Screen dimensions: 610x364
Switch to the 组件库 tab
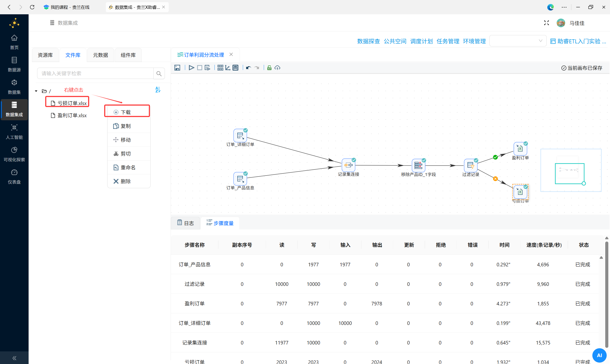128,55
